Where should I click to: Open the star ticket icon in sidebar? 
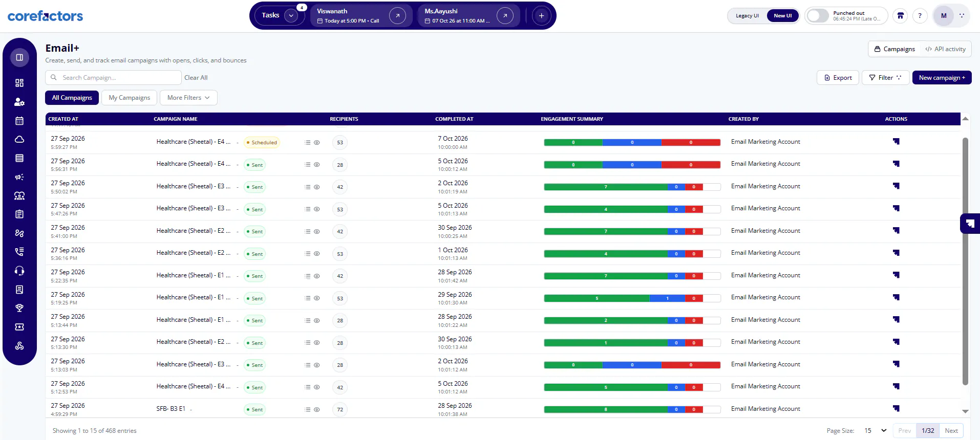[x=19, y=327]
